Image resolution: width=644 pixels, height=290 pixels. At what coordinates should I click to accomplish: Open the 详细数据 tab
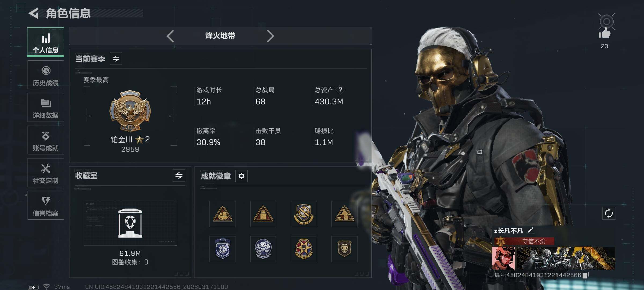coord(46,107)
